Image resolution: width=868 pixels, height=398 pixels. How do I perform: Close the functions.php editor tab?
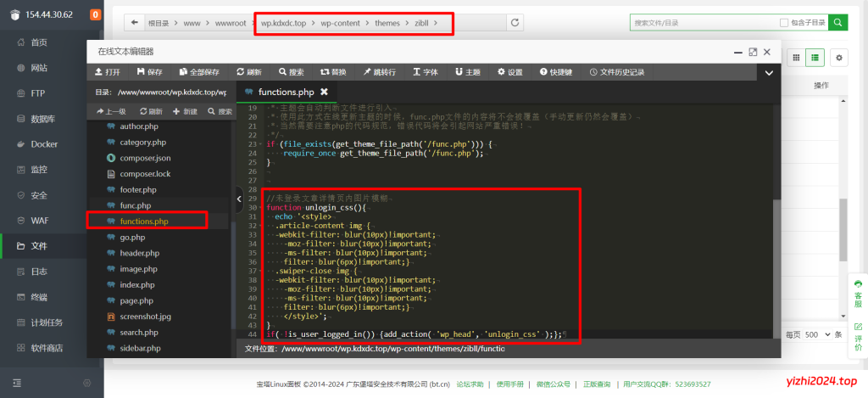pyautogui.click(x=324, y=92)
